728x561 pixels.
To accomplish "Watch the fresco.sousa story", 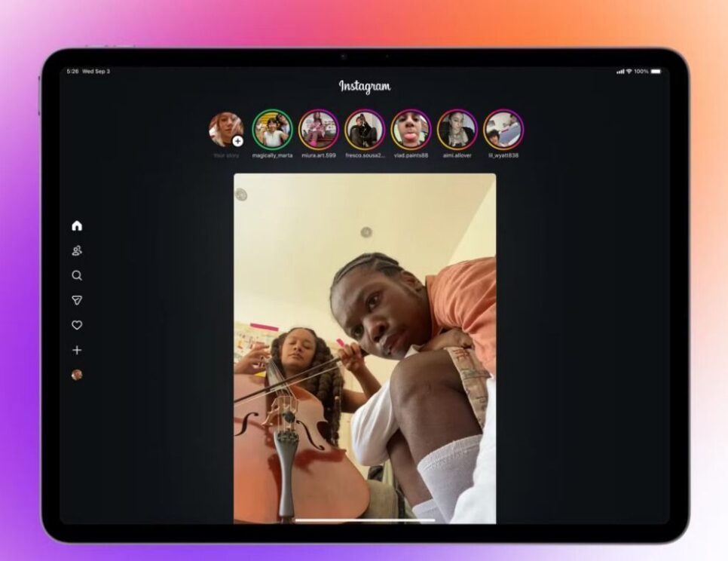I will click(x=365, y=130).
